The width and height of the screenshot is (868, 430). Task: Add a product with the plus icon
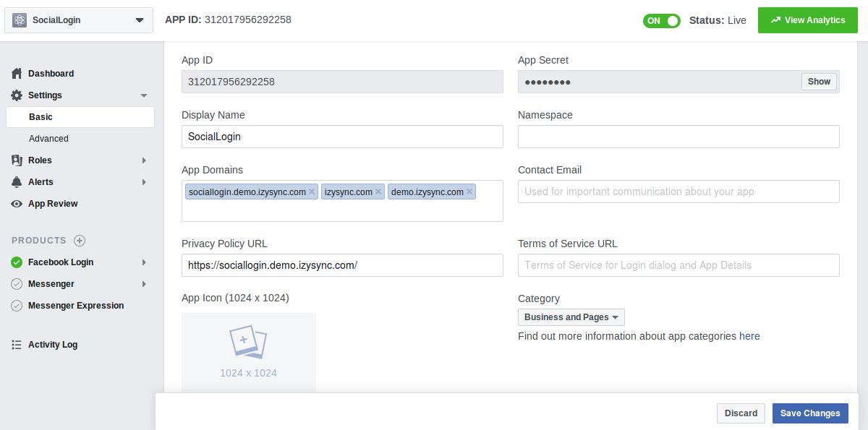pos(80,241)
